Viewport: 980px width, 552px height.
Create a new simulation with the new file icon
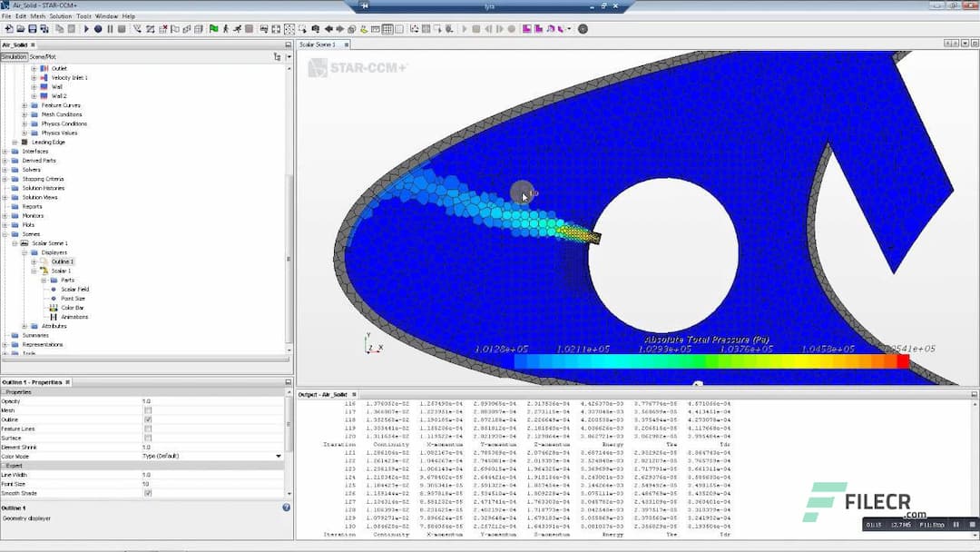pos(9,28)
